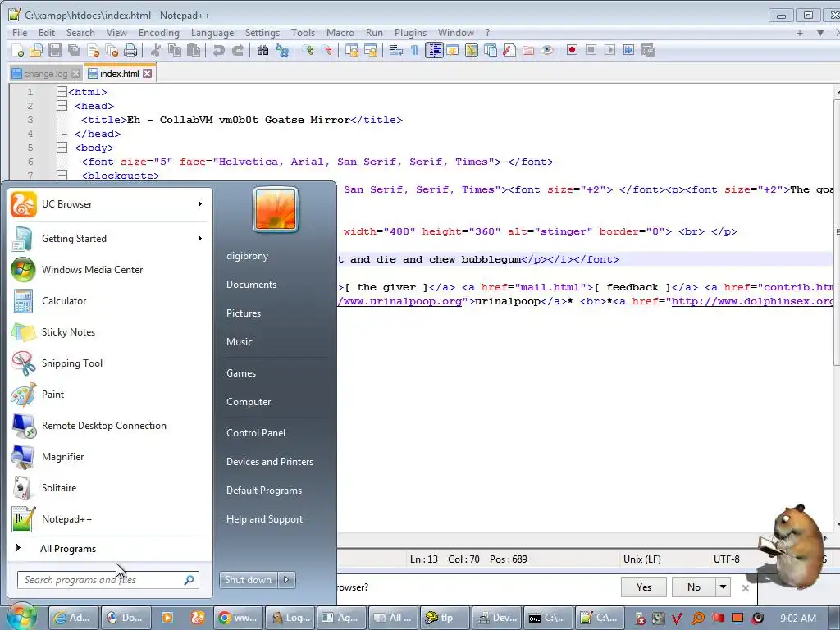Open Chrome from the taskbar

pos(240,618)
